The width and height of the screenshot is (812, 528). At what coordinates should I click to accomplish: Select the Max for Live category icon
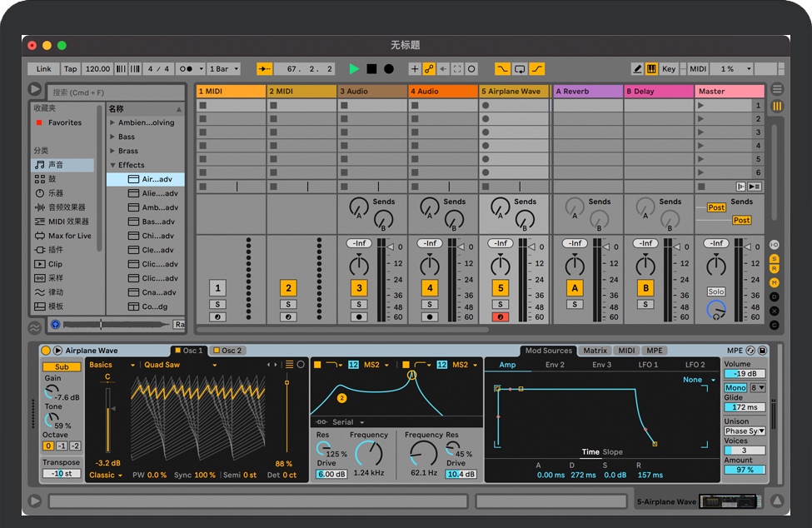[x=39, y=236]
